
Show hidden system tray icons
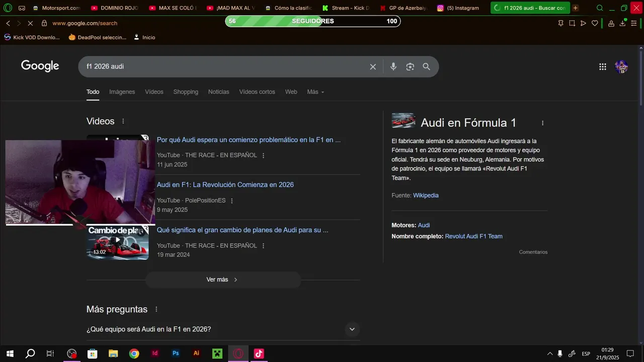coord(549,353)
